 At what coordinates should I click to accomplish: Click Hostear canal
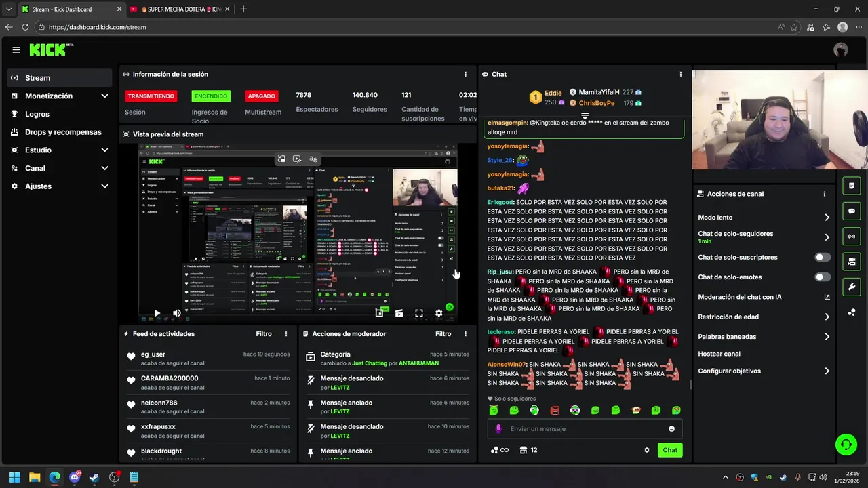719,354
